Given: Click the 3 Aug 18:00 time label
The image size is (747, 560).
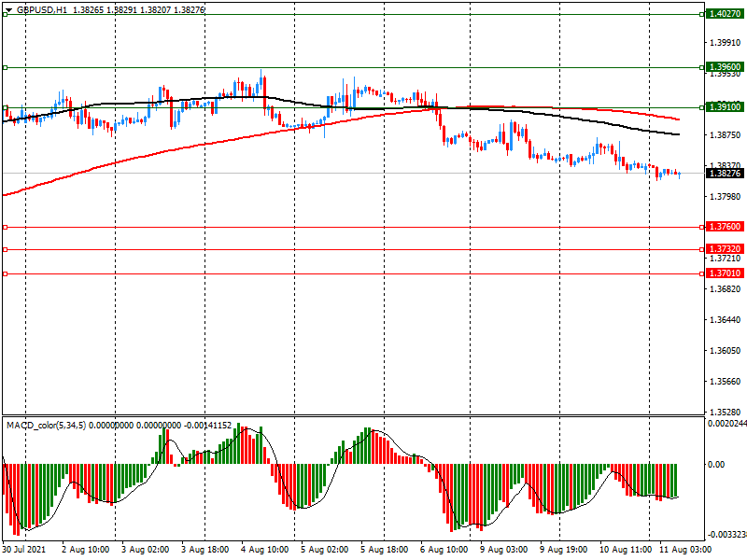Looking at the screenshot, I should (x=205, y=549).
